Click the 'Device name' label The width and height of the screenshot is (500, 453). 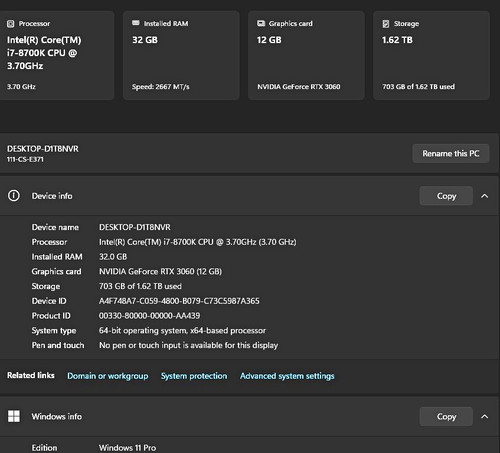pos(55,227)
